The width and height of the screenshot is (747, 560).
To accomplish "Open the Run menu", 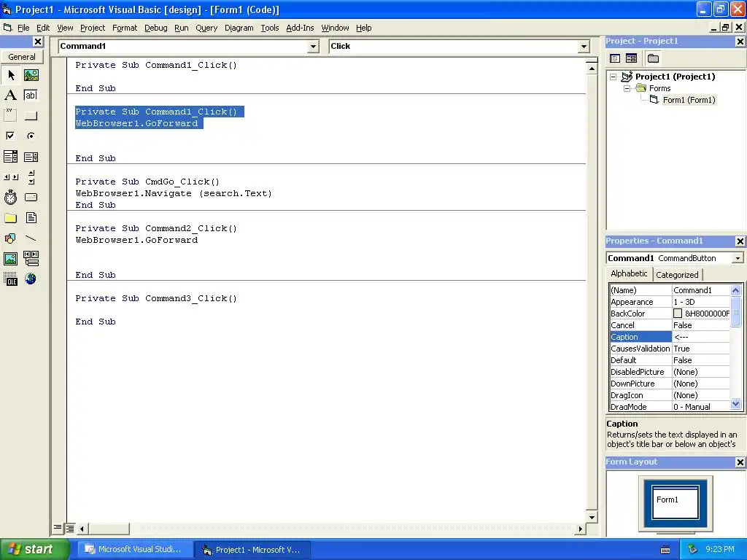I will (x=182, y=28).
